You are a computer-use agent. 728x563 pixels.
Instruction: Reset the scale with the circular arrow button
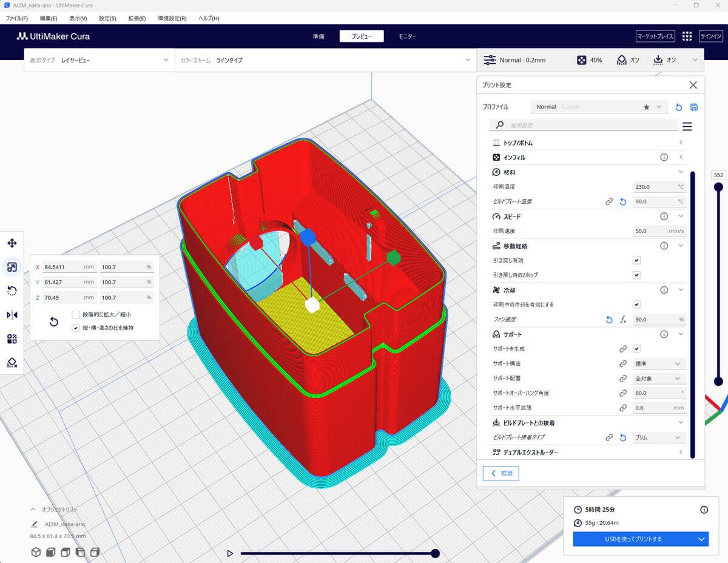(x=53, y=321)
